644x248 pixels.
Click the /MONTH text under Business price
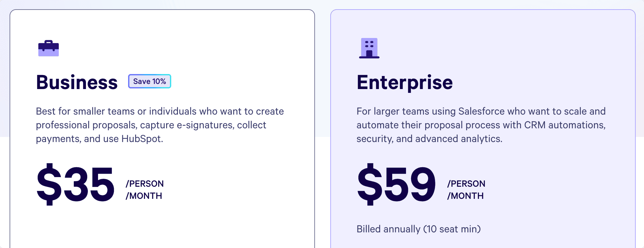point(144,196)
